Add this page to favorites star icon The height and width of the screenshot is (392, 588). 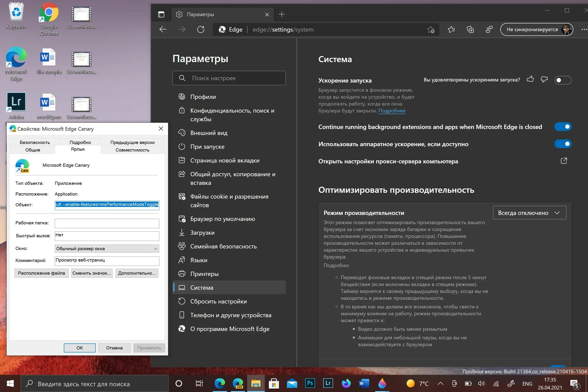click(x=431, y=29)
